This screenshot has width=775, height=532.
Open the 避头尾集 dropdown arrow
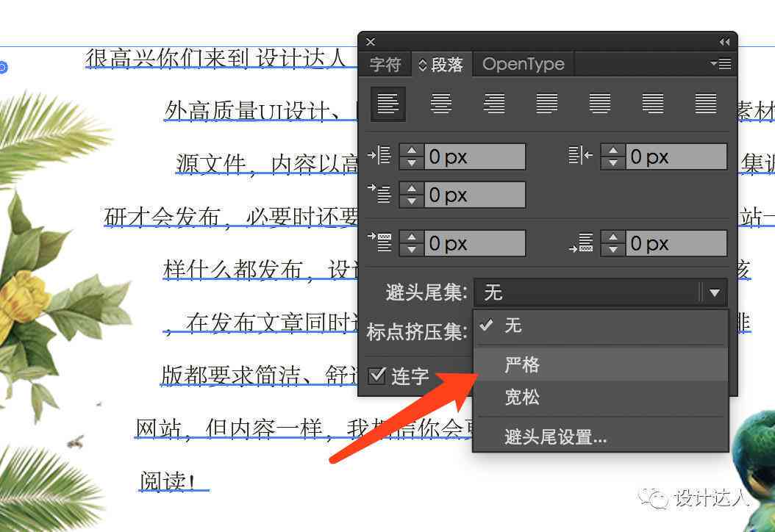[714, 293]
